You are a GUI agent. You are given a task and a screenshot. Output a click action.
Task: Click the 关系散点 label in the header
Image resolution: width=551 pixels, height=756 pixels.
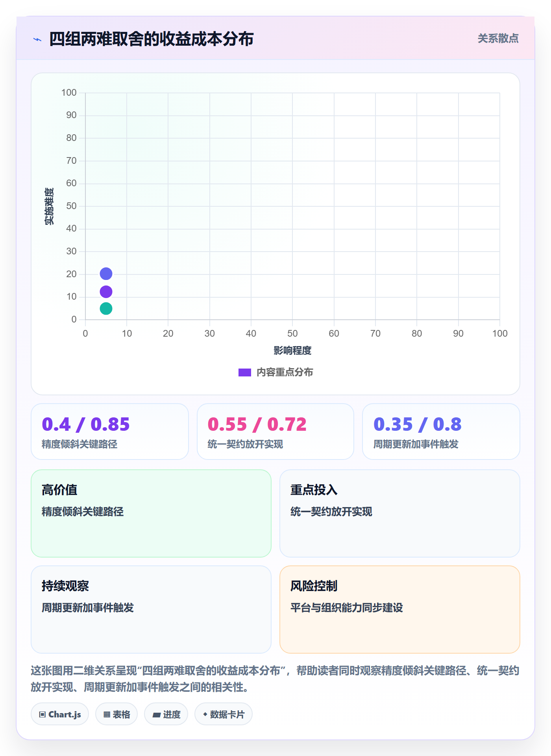pyautogui.click(x=498, y=39)
